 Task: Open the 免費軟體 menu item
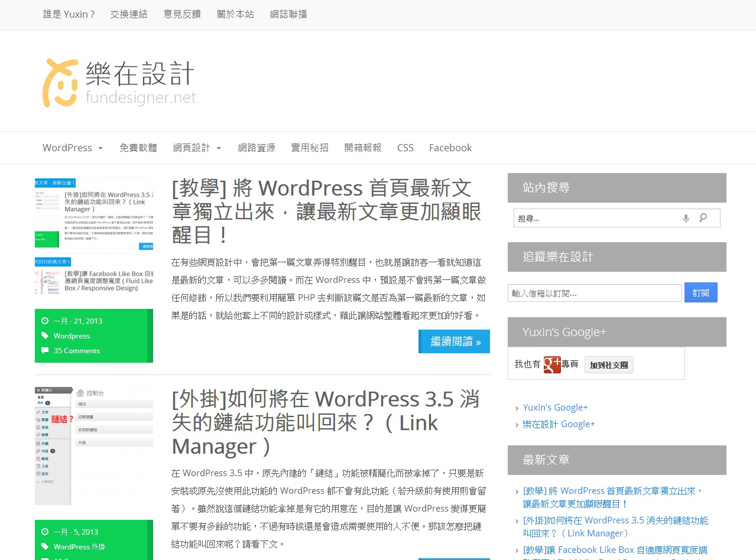[138, 148]
